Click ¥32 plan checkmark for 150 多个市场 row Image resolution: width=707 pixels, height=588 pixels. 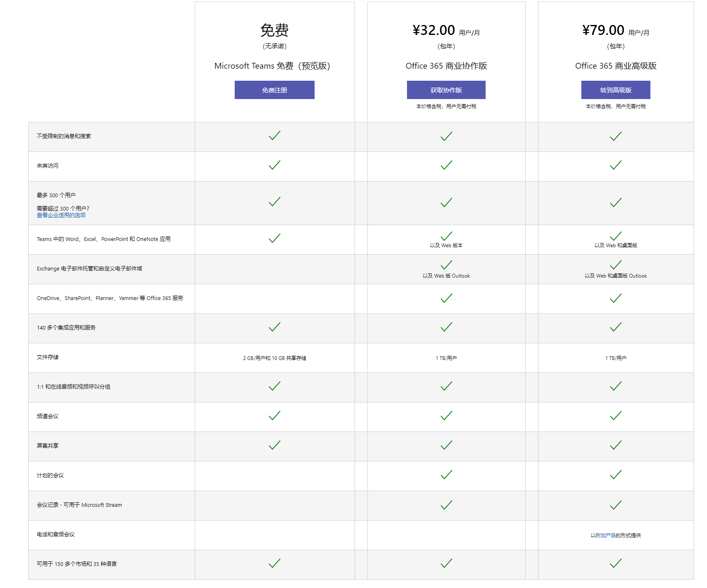click(446, 563)
